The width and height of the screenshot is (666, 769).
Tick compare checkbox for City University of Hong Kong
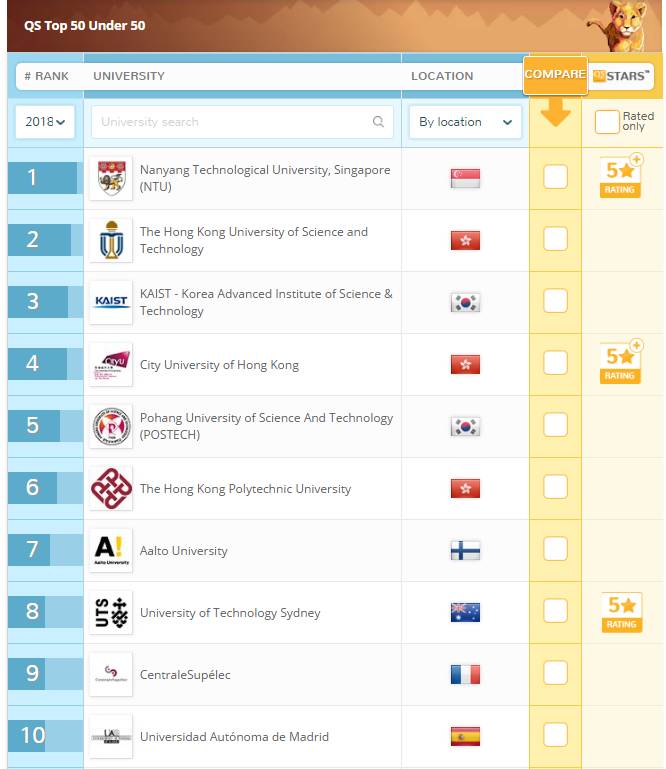point(555,363)
